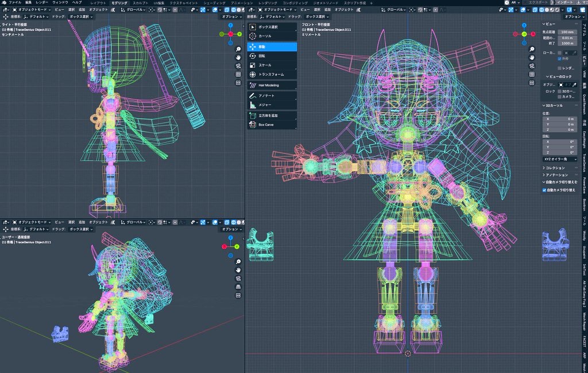Toggle the 自動カメラ切り替え checkbox

pos(545,190)
